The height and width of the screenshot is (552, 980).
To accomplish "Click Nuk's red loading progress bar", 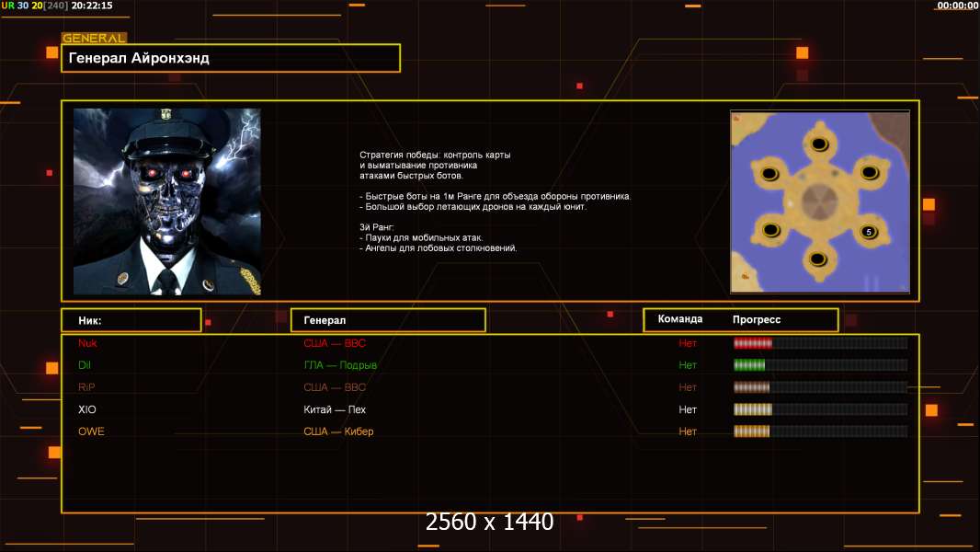I will (x=821, y=342).
